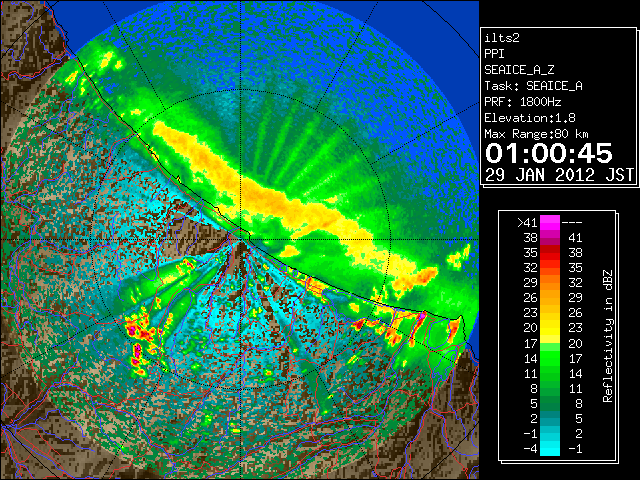
Task: Pick the cyan -4 dBZ color band
Action: point(550,448)
